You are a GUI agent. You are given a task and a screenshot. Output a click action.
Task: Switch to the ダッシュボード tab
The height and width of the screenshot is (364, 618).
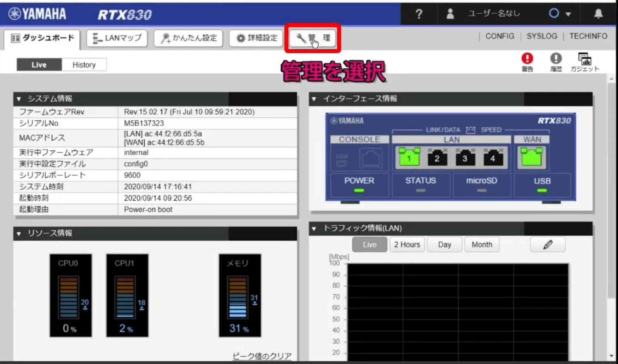[42, 38]
